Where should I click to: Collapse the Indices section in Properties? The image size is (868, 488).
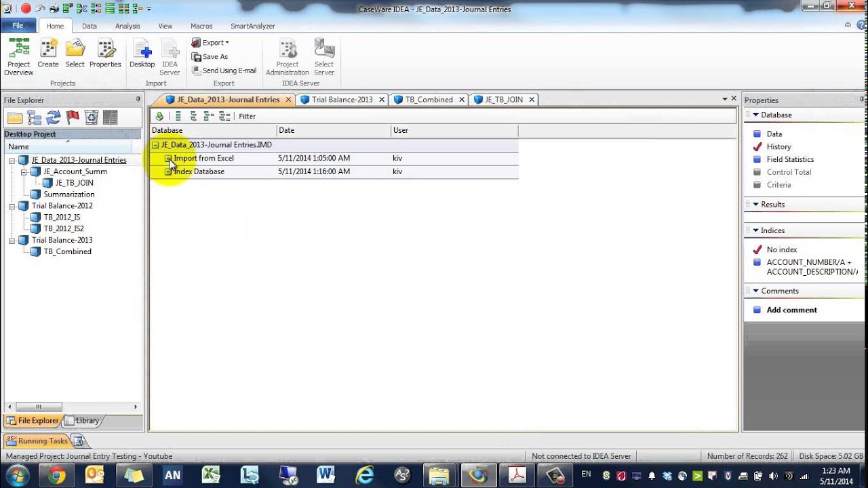[x=756, y=230]
